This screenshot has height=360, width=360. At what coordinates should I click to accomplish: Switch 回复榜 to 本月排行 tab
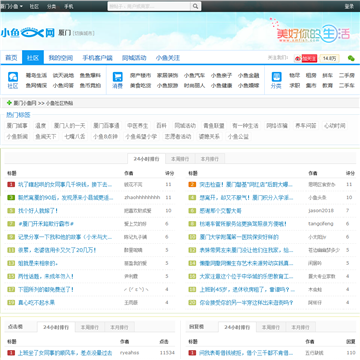(x=300, y=327)
